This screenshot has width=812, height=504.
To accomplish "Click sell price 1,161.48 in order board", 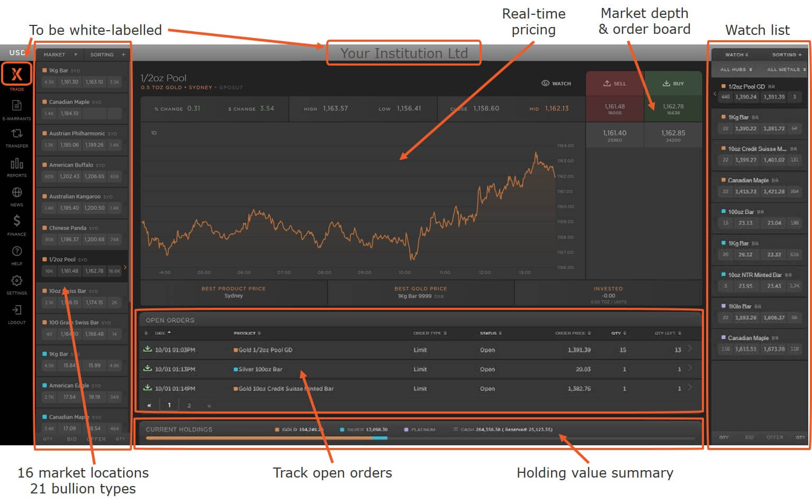I will (x=615, y=109).
